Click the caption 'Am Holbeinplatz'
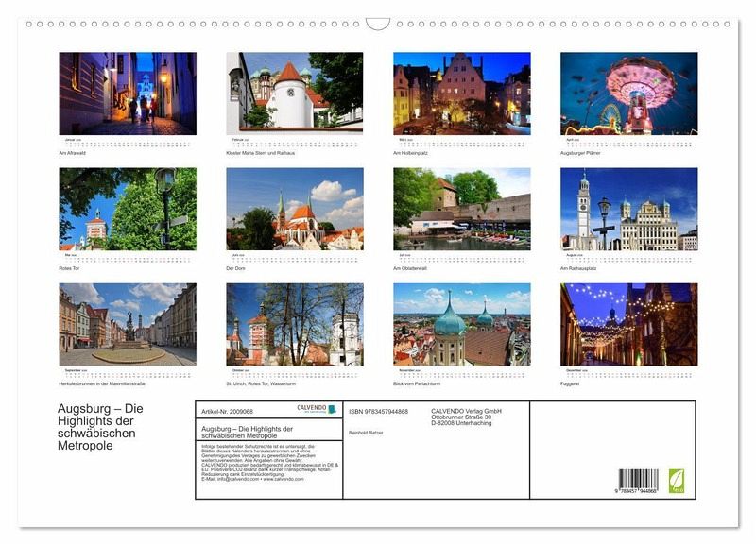 point(410,153)
